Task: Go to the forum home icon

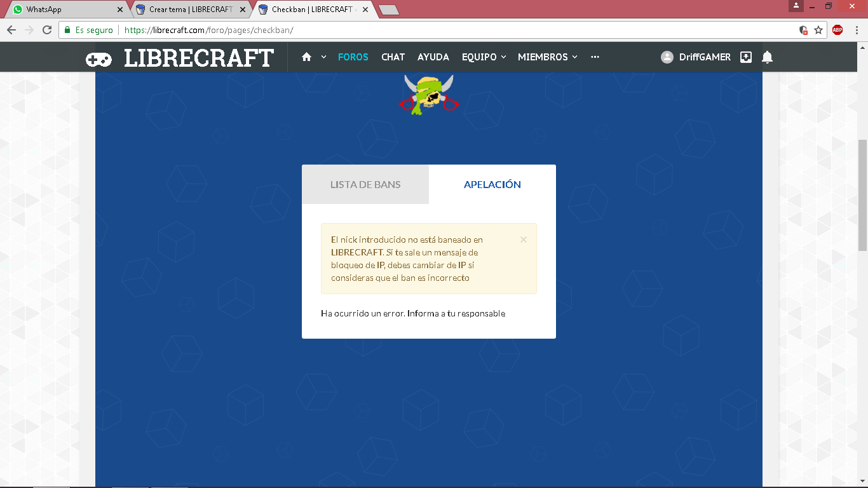Action: pos(307,57)
